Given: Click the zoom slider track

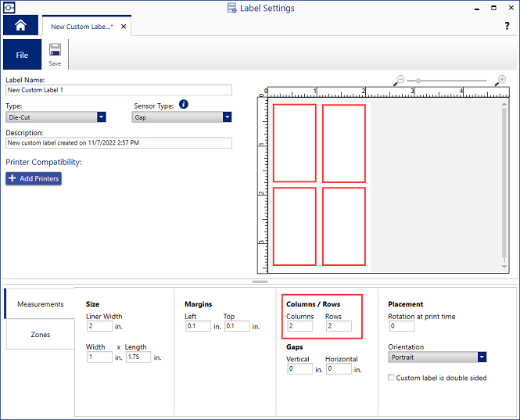Looking at the screenshot, I should coord(451,81).
